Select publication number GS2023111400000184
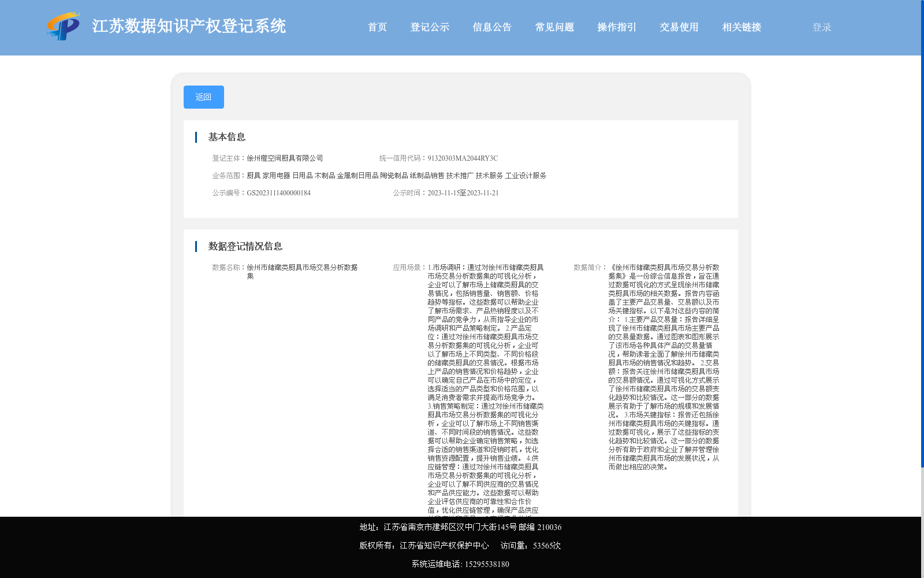 (278, 193)
